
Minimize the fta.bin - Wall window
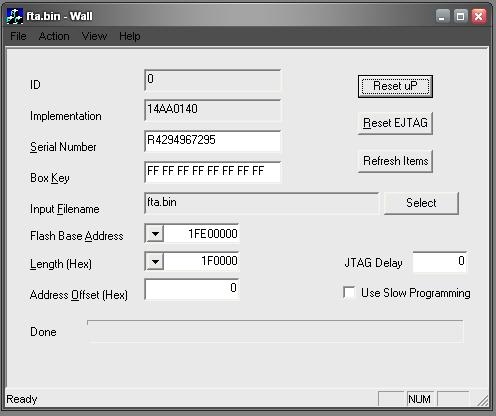pos(443,16)
